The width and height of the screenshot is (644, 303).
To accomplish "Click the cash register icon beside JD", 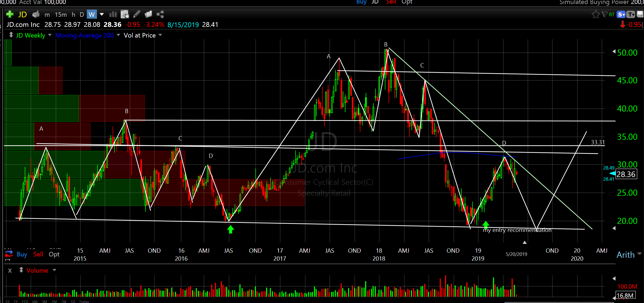I will click(x=36, y=14).
